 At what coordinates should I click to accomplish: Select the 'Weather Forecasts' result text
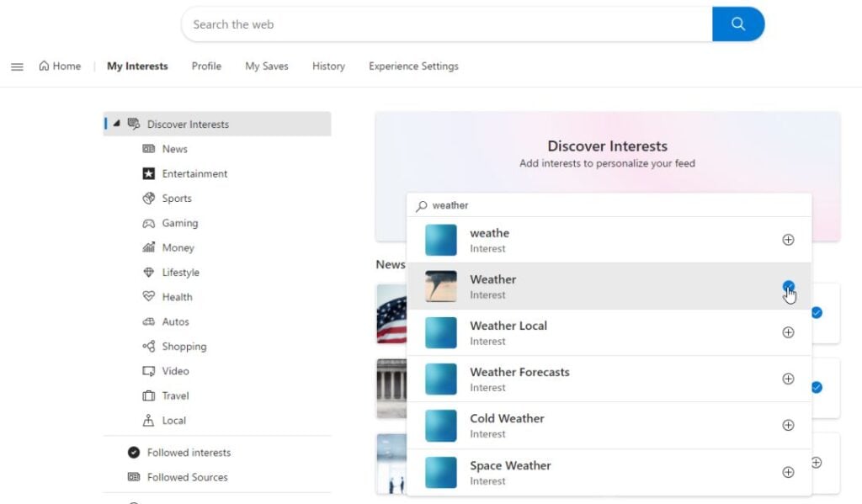click(x=519, y=372)
